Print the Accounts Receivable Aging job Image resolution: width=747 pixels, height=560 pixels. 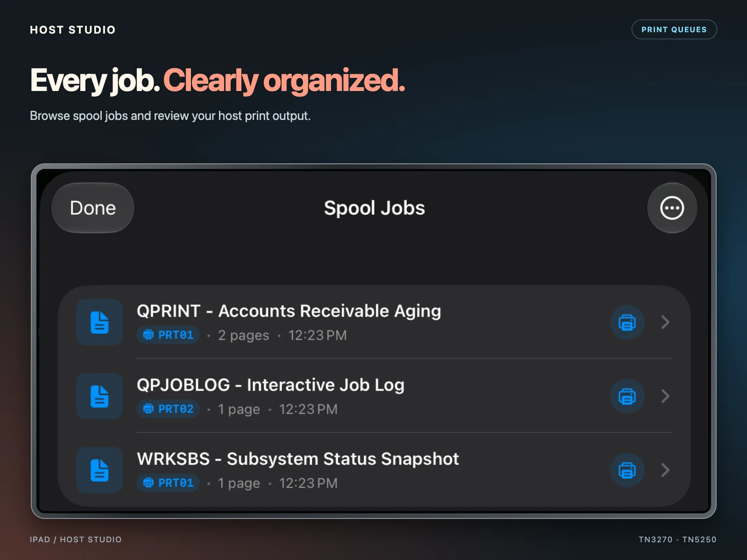click(x=627, y=322)
